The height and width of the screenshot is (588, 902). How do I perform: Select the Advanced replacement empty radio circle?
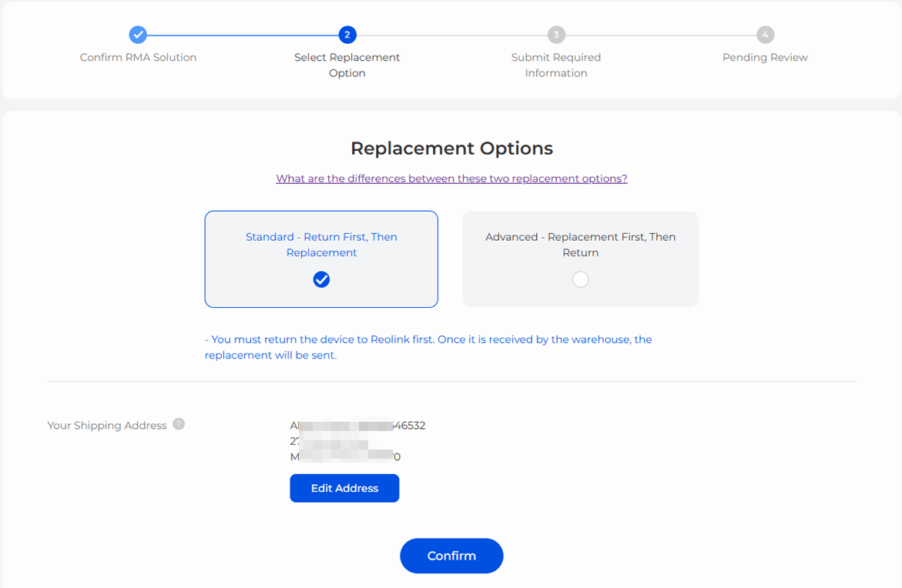(581, 279)
